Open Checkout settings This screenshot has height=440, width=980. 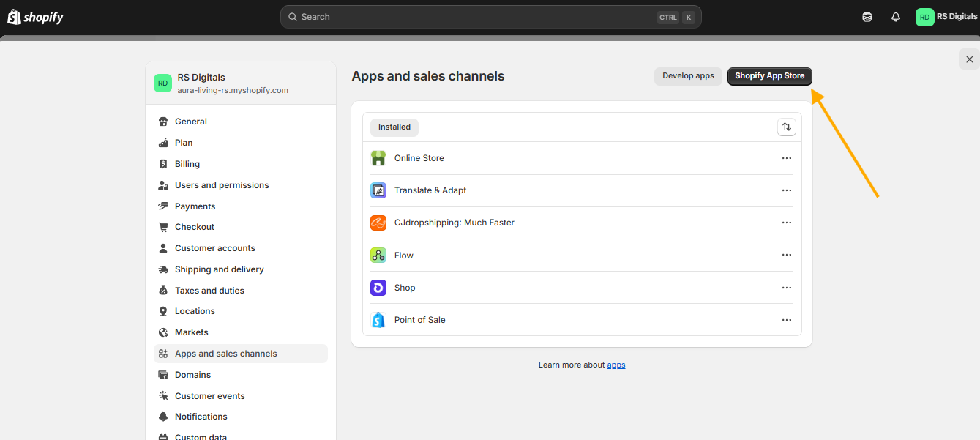[x=241, y=227]
